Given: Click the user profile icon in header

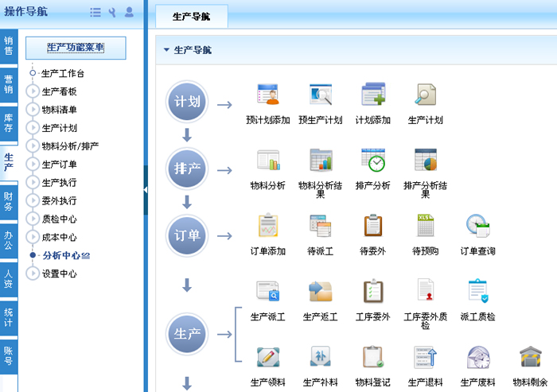Looking at the screenshot, I should click(129, 12).
